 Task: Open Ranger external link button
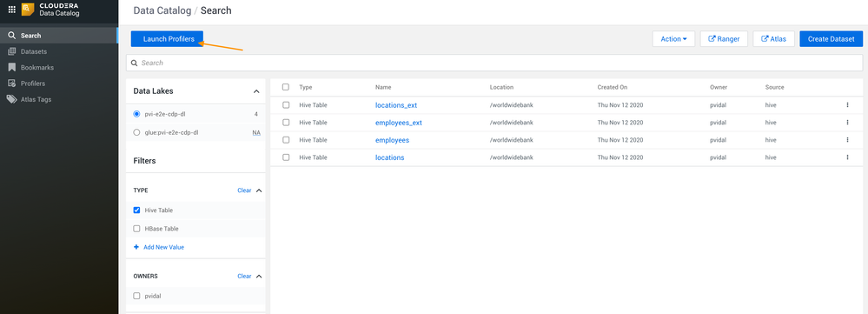click(724, 39)
